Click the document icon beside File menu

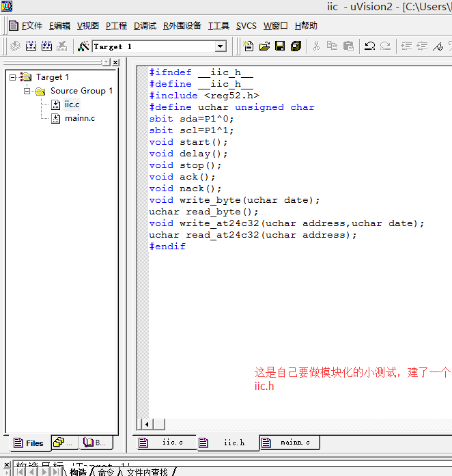click(14, 25)
